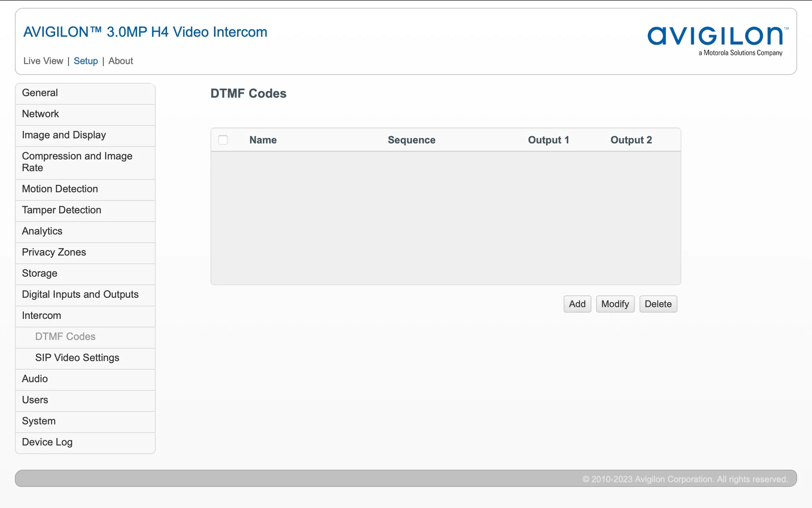Click the Avigilon logo
The height and width of the screenshot is (508, 812).
(x=718, y=41)
